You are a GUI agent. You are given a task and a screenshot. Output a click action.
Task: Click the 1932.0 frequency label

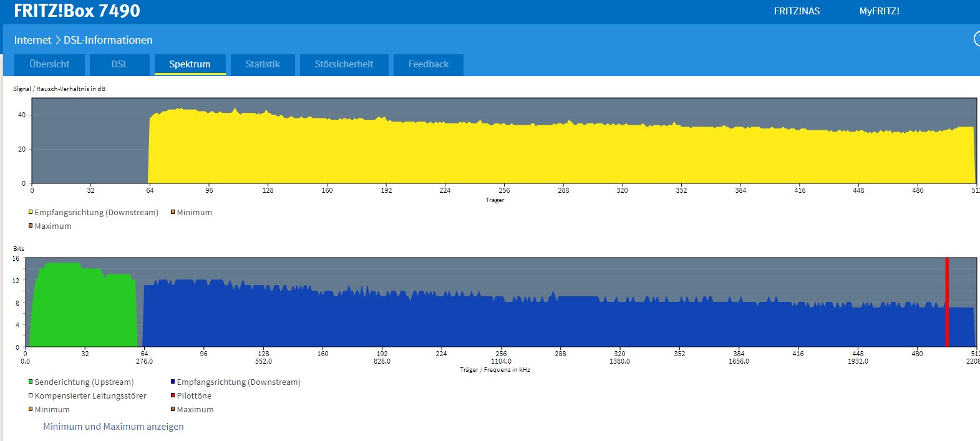click(x=858, y=361)
